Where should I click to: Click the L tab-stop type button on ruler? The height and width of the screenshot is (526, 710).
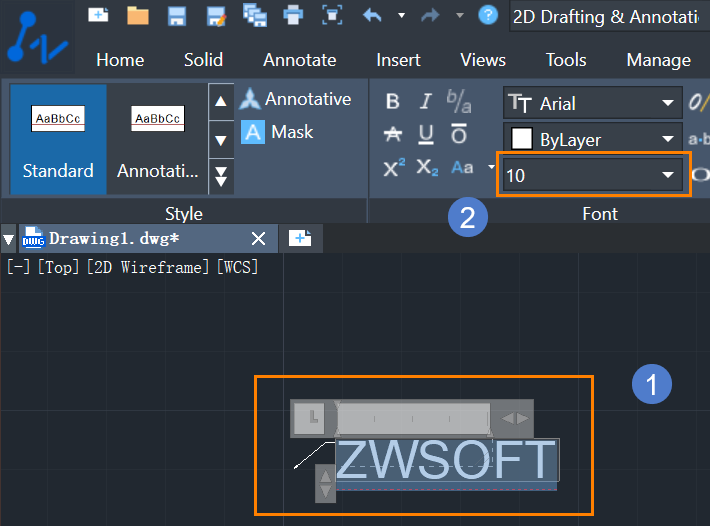click(309, 418)
